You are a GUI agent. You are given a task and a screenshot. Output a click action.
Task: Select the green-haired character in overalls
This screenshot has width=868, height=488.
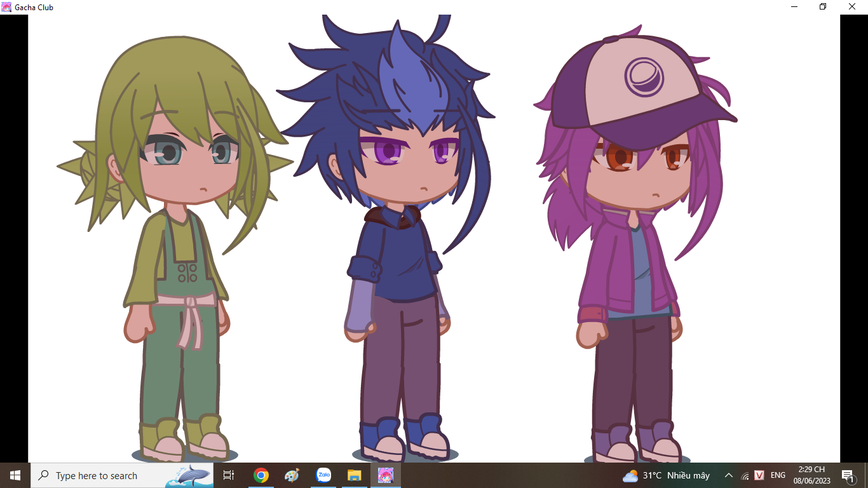click(x=175, y=248)
